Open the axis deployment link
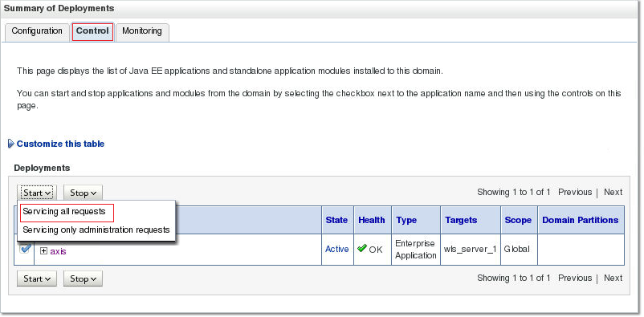Image resolution: width=644 pixels, height=317 pixels. point(58,251)
